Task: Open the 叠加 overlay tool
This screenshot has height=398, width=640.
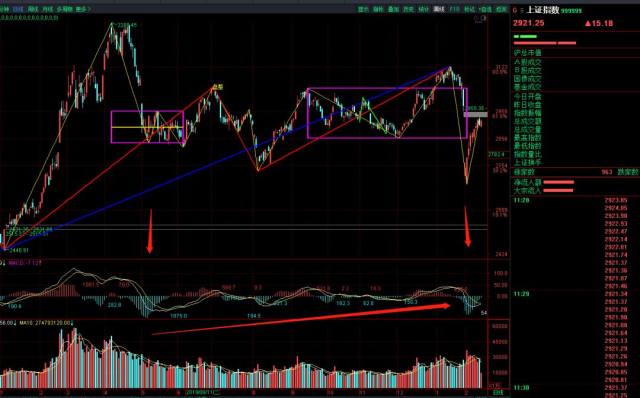Action: point(393,9)
